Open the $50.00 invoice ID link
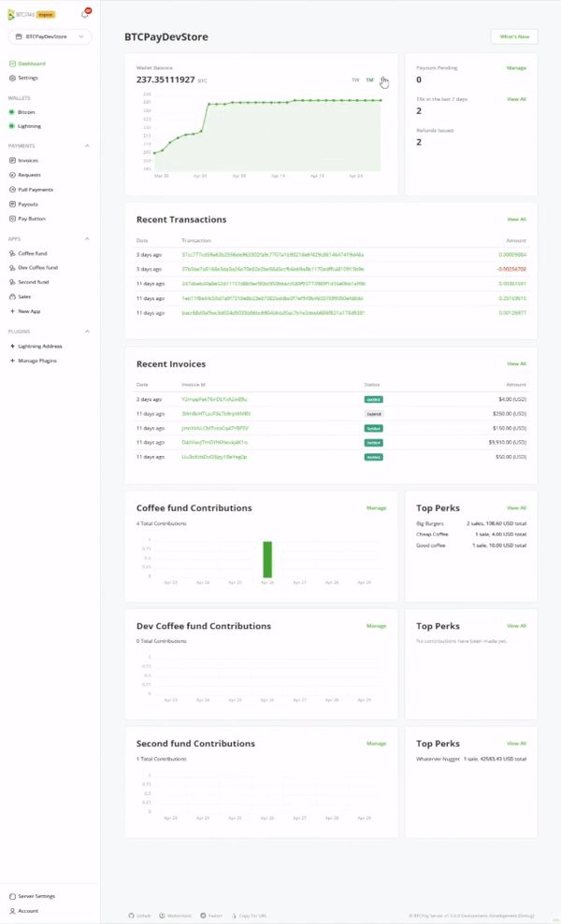 [214, 457]
